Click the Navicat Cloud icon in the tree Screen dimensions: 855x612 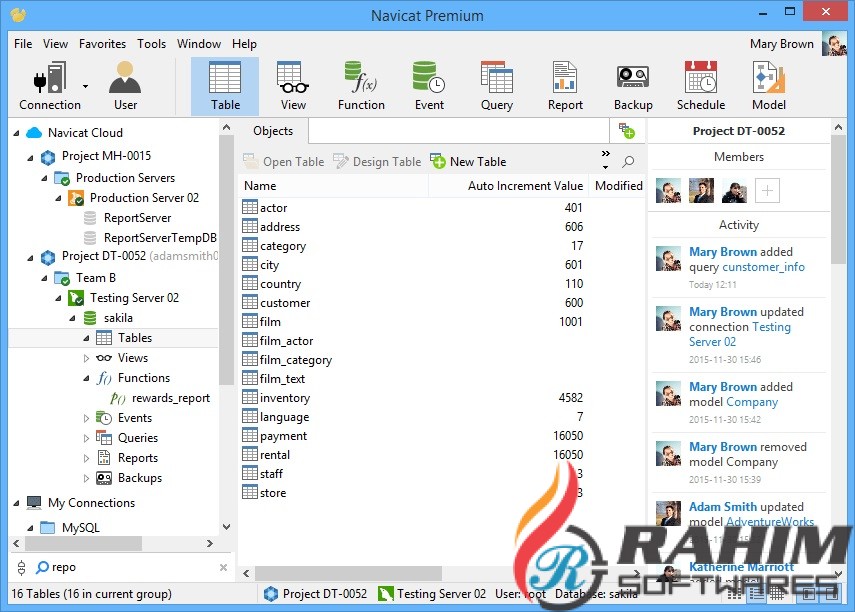tap(34, 133)
